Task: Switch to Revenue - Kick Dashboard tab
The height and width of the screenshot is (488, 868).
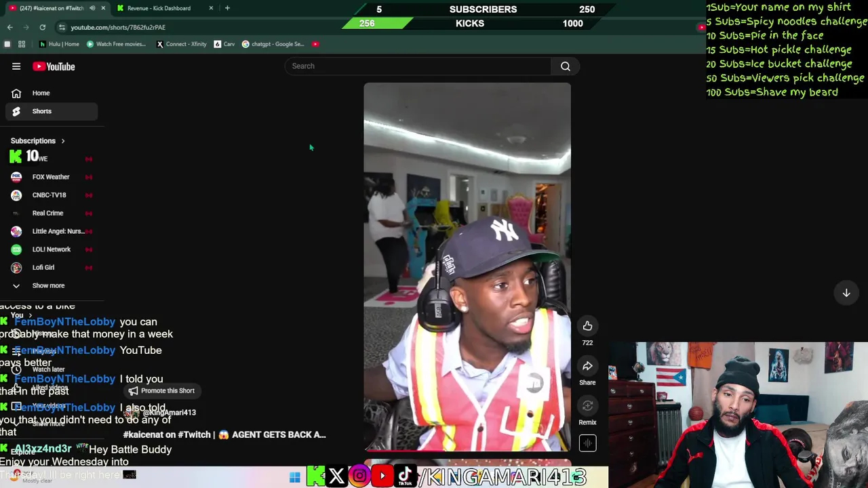Action: (159, 8)
